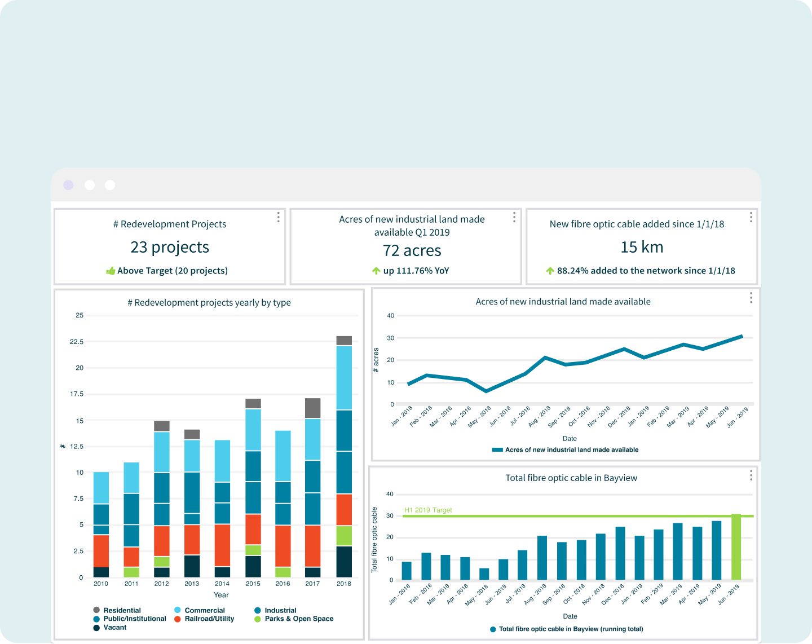Toggle Commercial series in chart legend
812x644 pixels.
(204, 610)
